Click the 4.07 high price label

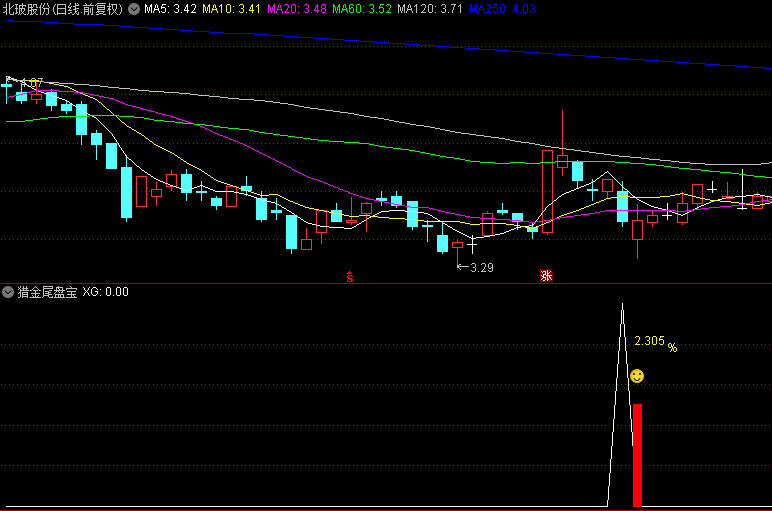pos(33,82)
